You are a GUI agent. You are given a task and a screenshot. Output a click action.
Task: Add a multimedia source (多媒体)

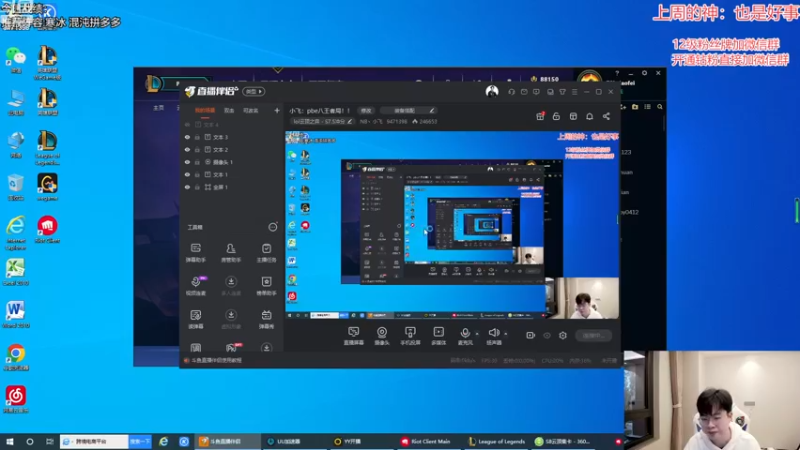pos(439,336)
